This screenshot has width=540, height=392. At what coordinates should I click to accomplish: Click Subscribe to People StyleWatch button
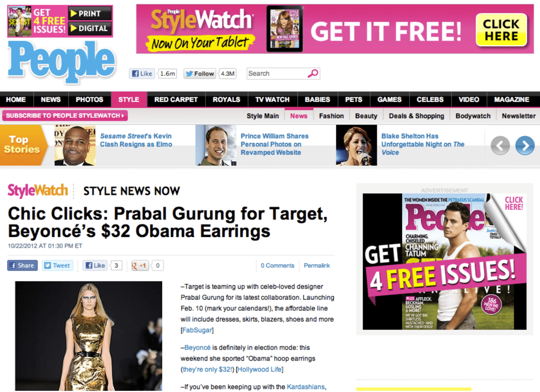(x=65, y=116)
